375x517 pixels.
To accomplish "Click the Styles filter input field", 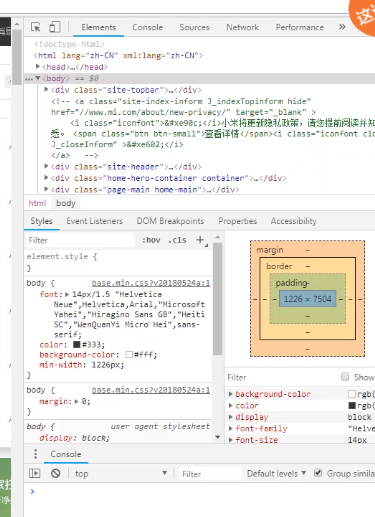I will click(80, 240).
